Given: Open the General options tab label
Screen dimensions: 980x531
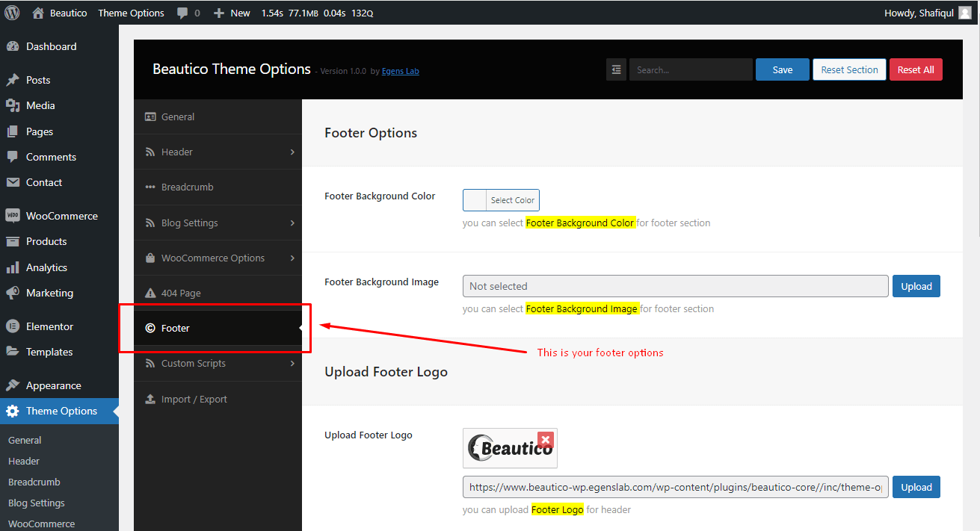Looking at the screenshot, I should click(x=178, y=117).
